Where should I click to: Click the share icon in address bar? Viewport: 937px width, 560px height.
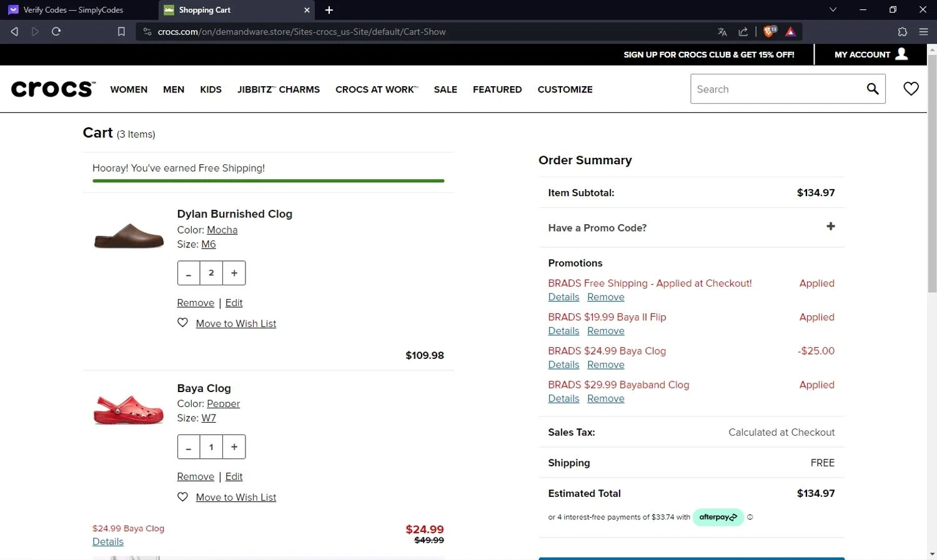click(x=743, y=32)
